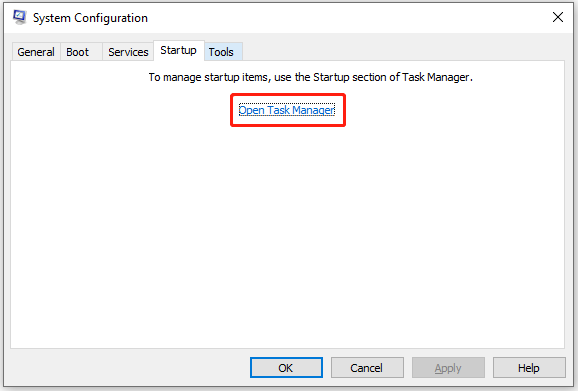The image size is (578, 391).
Task: Click the Cancel button
Action: click(367, 367)
